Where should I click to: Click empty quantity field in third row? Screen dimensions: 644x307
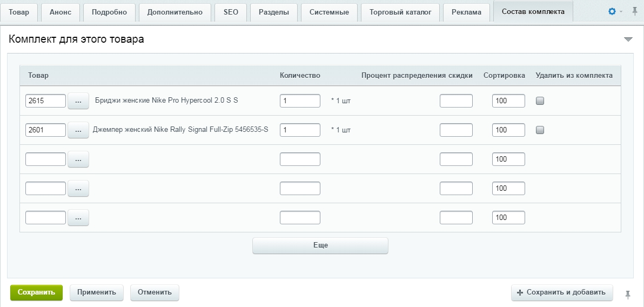click(300, 159)
